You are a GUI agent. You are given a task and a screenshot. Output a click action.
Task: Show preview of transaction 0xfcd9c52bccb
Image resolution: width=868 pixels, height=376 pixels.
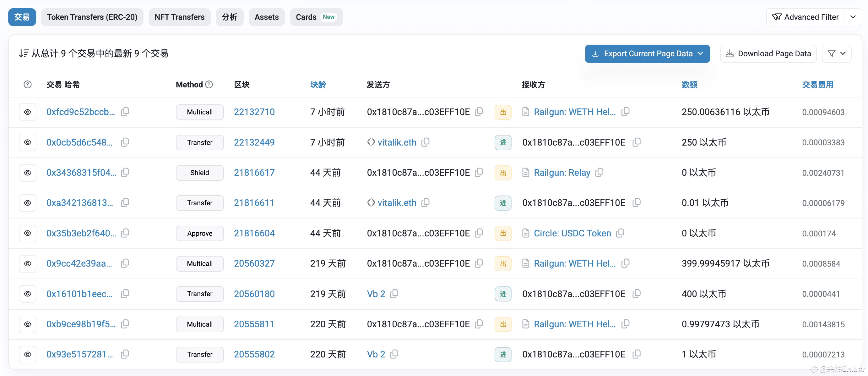[28, 112]
